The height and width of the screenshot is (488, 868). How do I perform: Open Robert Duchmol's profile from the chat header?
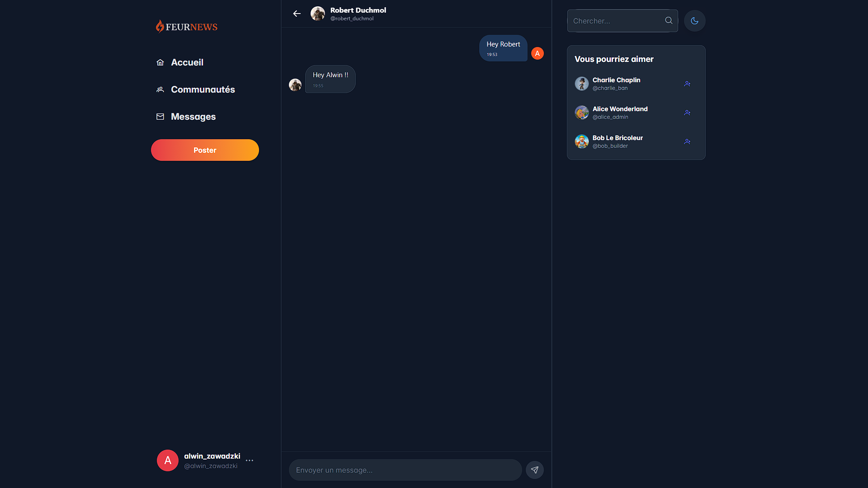318,14
